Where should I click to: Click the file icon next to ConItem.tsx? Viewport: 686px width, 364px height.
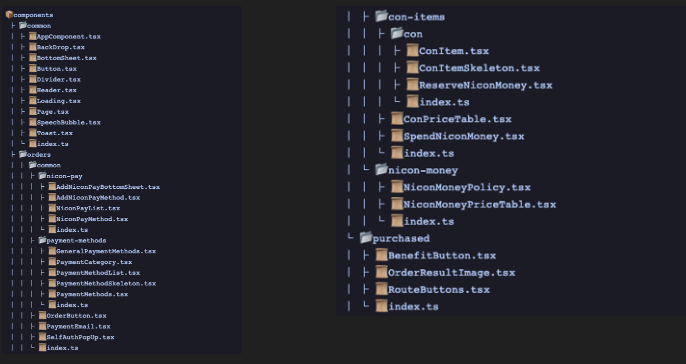pyautogui.click(x=413, y=51)
